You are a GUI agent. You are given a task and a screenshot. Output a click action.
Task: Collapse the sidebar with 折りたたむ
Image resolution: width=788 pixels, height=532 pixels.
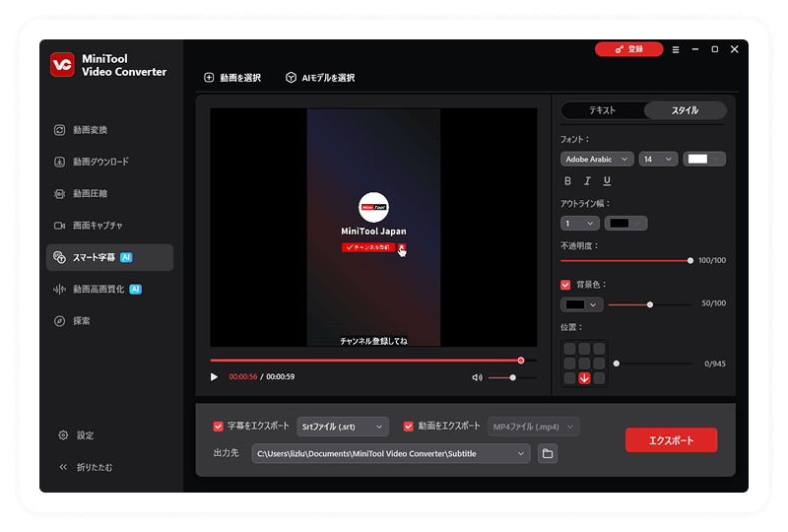coord(86,467)
